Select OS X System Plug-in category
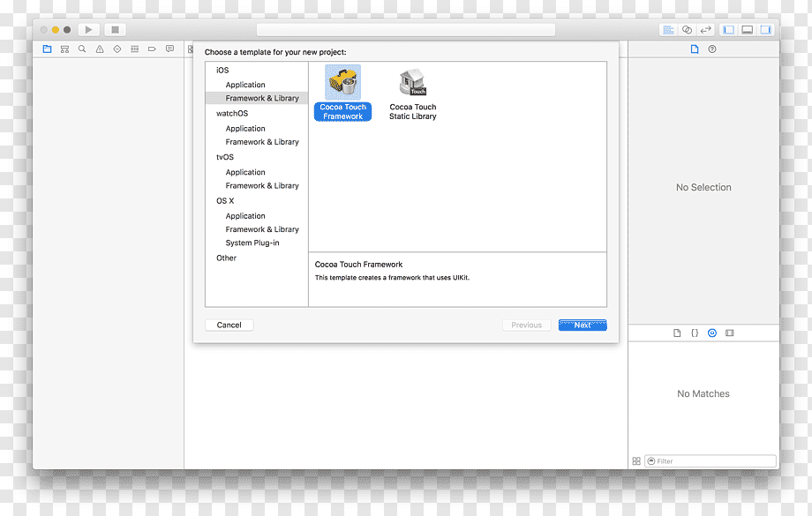The height and width of the screenshot is (516, 812). pos(252,243)
